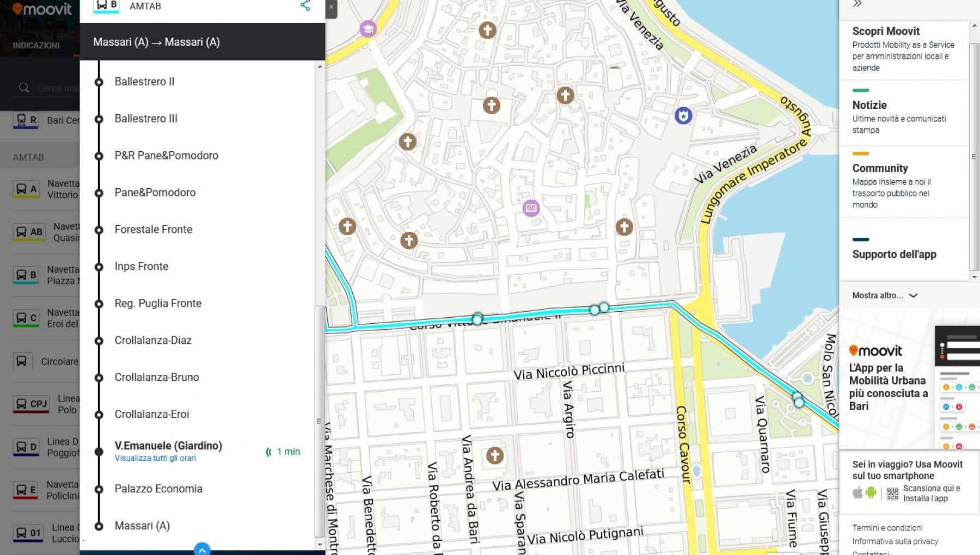The width and height of the screenshot is (980, 555).
Task: Open Termini e condizioni link
Action: tap(887, 528)
